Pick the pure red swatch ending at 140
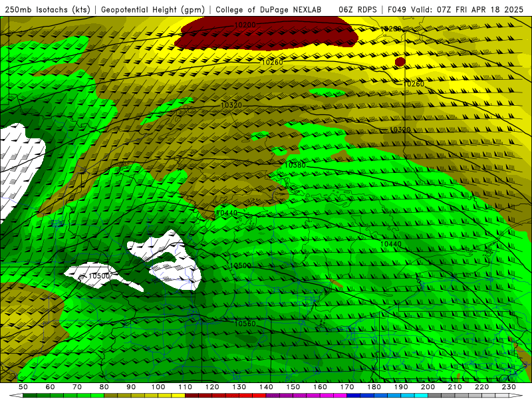Screen dimensions: 532x399 coord(259,396)
